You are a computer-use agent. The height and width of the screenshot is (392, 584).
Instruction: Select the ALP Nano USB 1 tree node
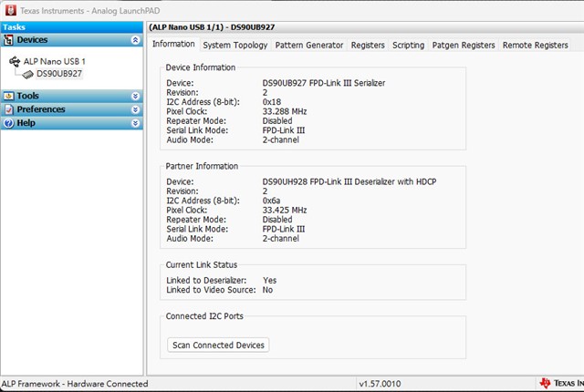(x=55, y=61)
